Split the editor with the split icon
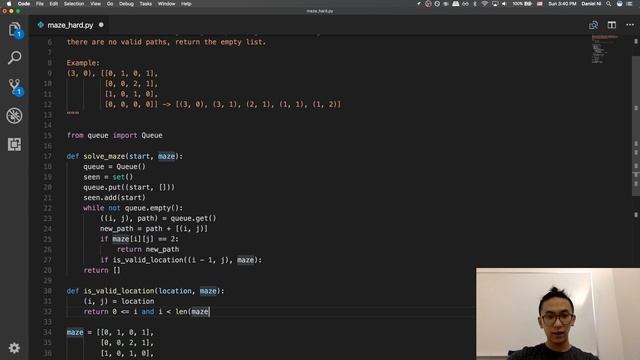 (x=611, y=25)
